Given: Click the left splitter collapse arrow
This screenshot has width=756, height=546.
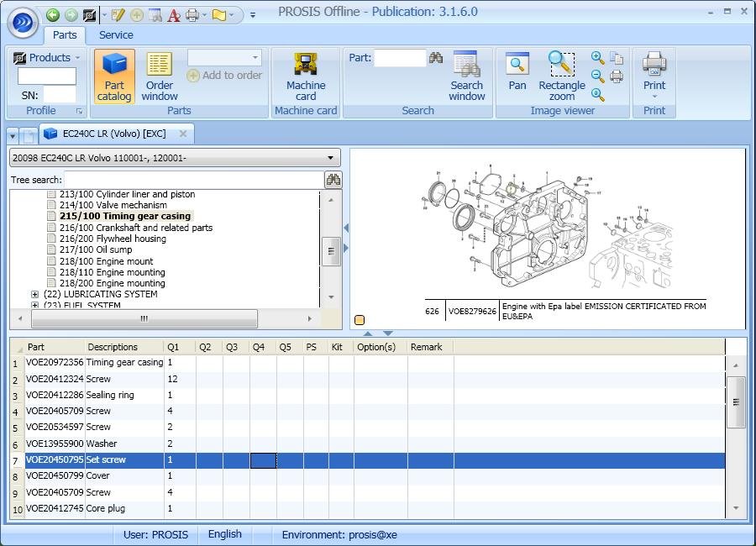Looking at the screenshot, I should tap(346, 228).
